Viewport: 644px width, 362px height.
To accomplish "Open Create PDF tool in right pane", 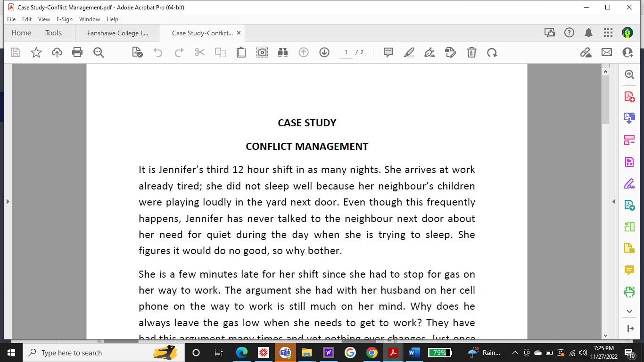I will point(629,97).
